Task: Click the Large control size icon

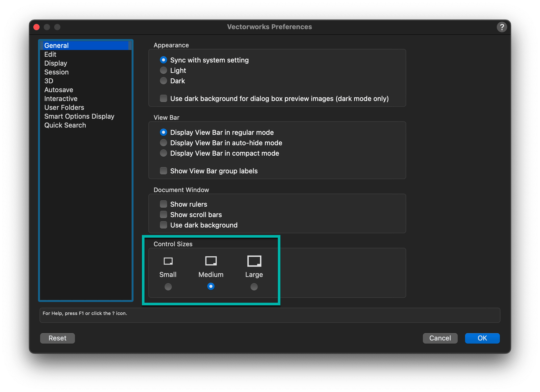Action: click(x=254, y=261)
